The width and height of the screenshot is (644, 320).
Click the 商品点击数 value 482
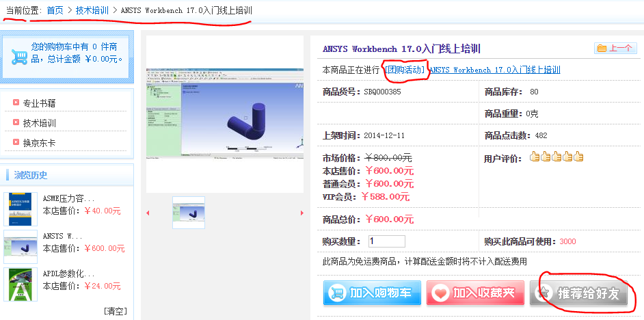pos(541,135)
